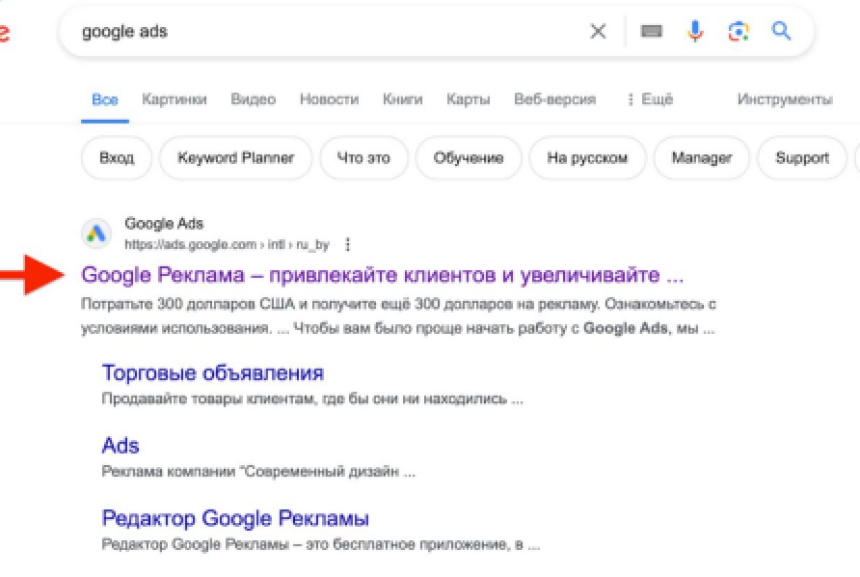This screenshot has height=577, width=860.
Task: Open Google Lens image search icon
Action: click(738, 31)
